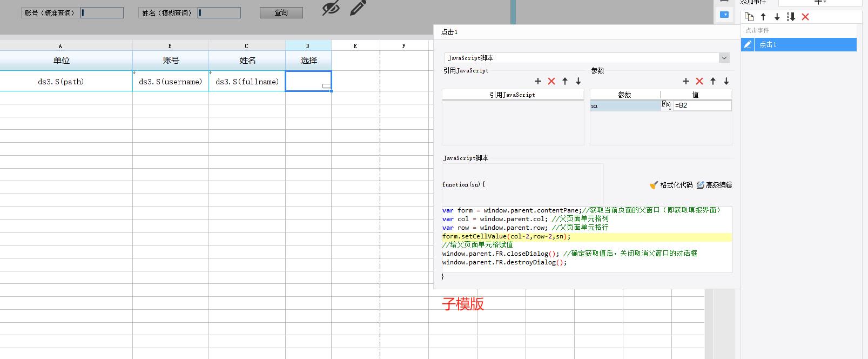This screenshot has width=868, height=359.
Task: Open the 添加事件 plus dropdown
Action: (x=820, y=2)
